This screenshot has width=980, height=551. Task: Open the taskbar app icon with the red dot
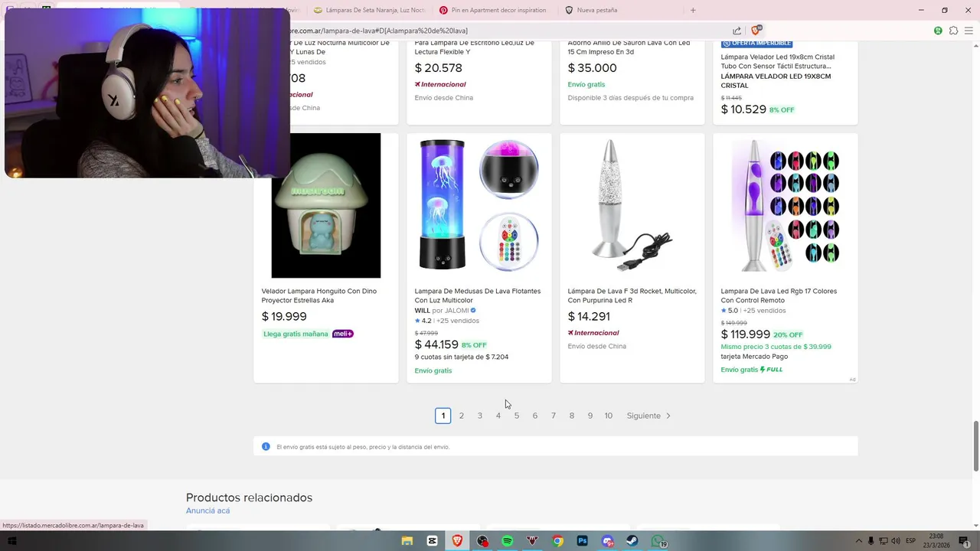tap(482, 541)
